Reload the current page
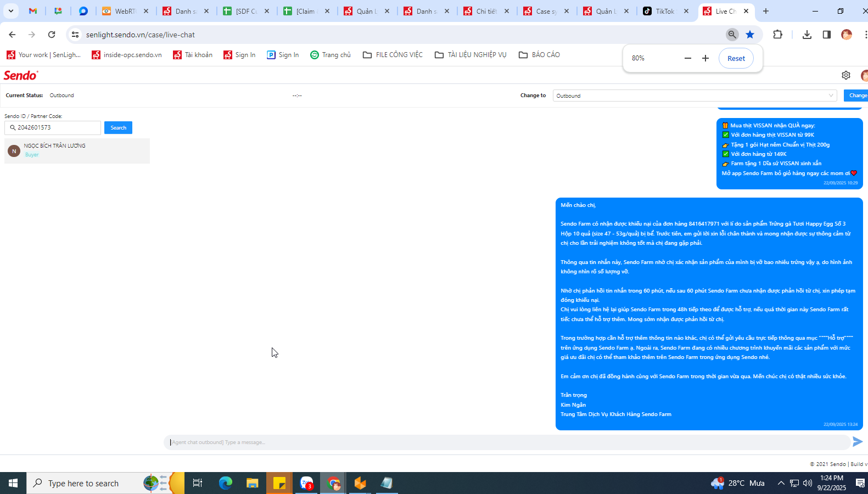868x494 pixels. point(52,35)
